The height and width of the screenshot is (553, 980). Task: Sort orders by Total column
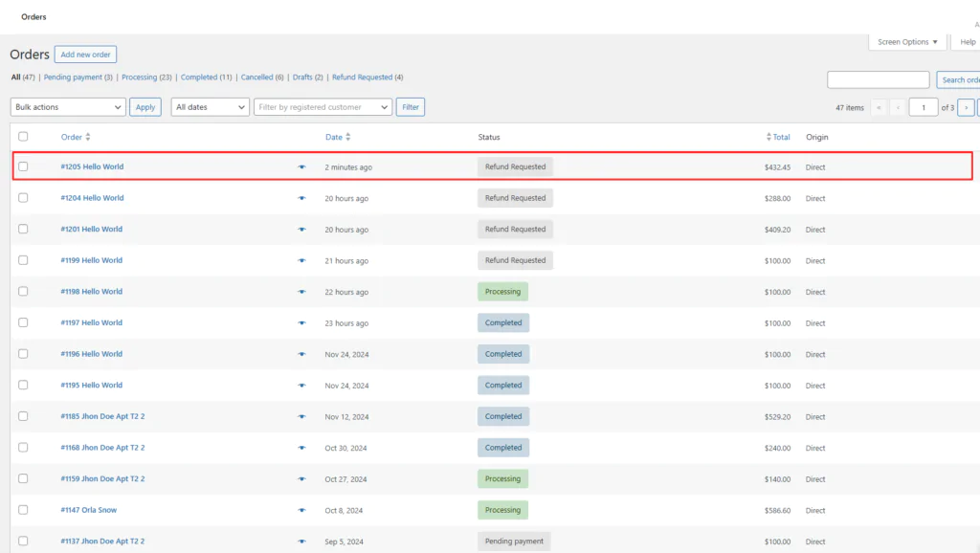(x=778, y=137)
